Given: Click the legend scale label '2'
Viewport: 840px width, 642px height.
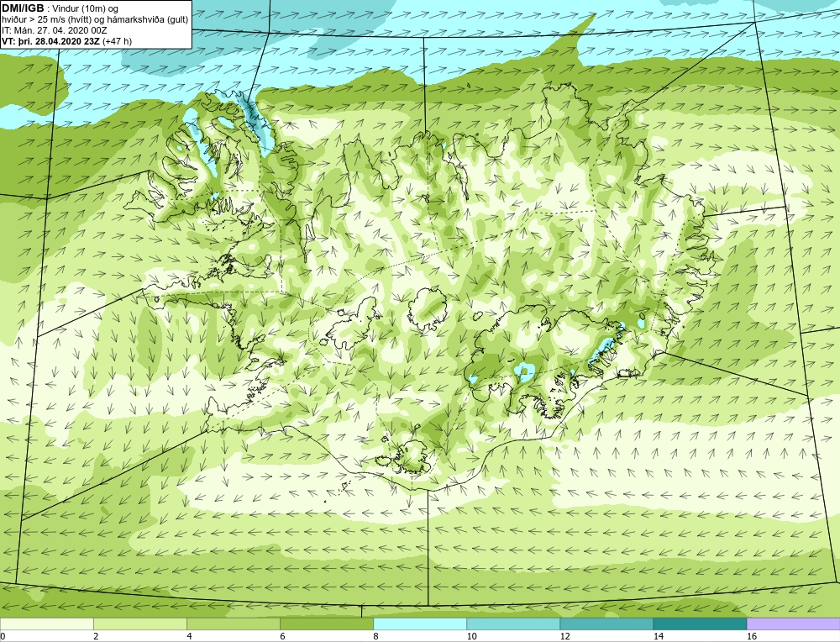Looking at the screenshot, I should pos(96,636).
